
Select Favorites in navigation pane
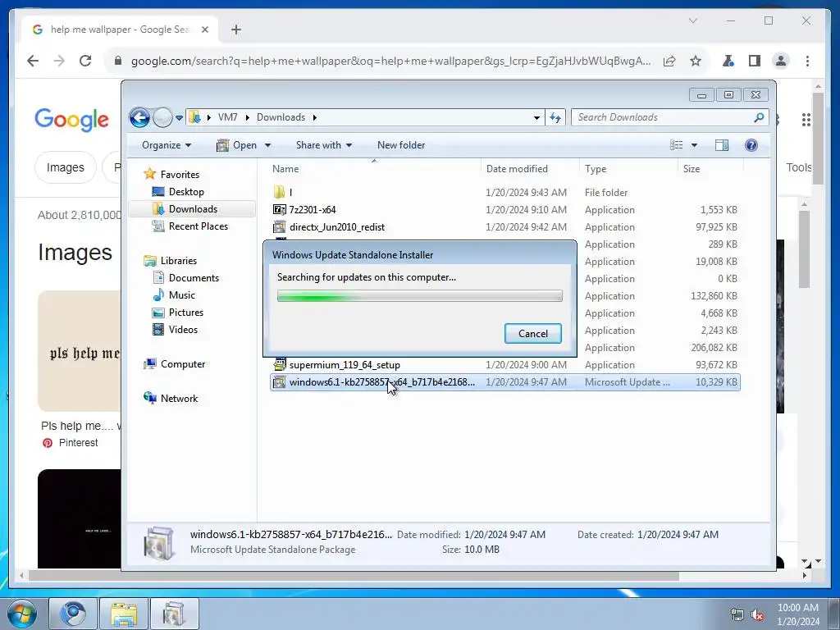coord(180,175)
